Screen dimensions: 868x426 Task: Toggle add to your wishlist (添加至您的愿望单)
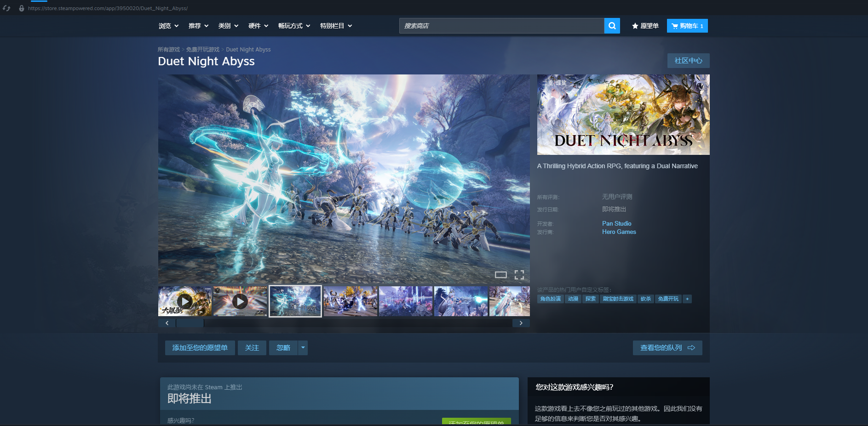point(200,348)
